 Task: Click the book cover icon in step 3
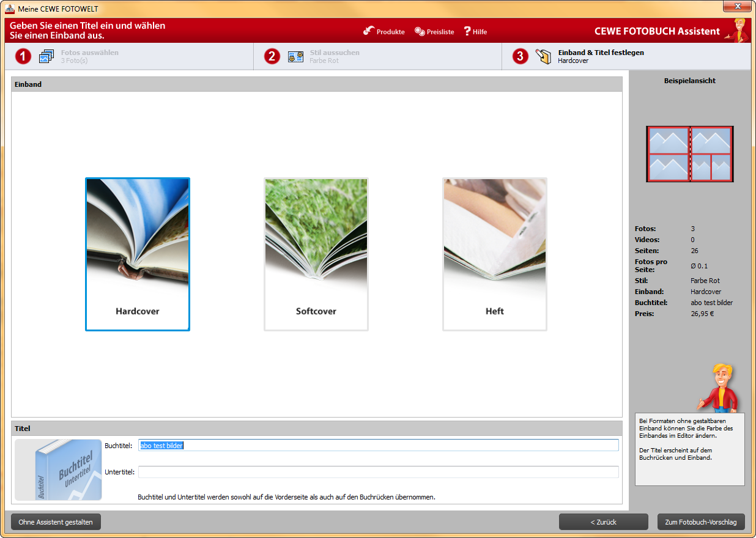pyautogui.click(x=543, y=56)
